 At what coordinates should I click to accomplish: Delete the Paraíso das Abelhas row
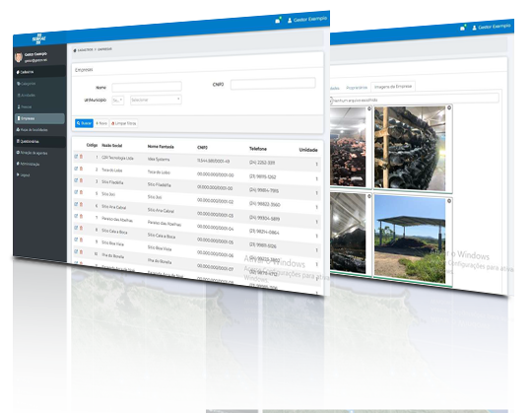(x=81, y=216)
